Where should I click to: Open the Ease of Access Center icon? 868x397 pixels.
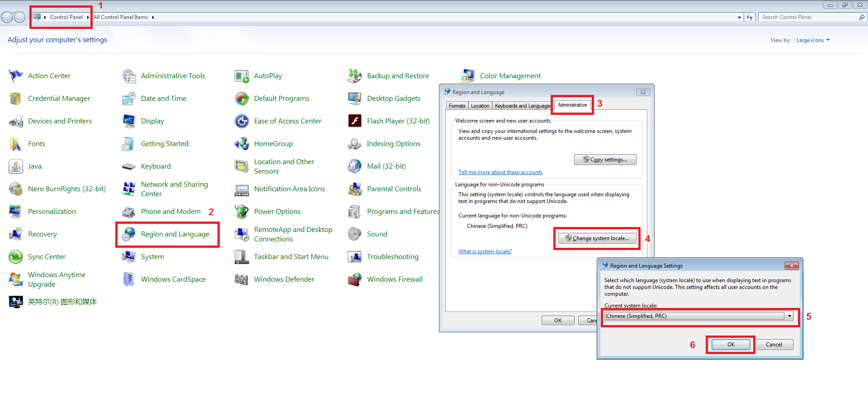[x=242, y=121]
